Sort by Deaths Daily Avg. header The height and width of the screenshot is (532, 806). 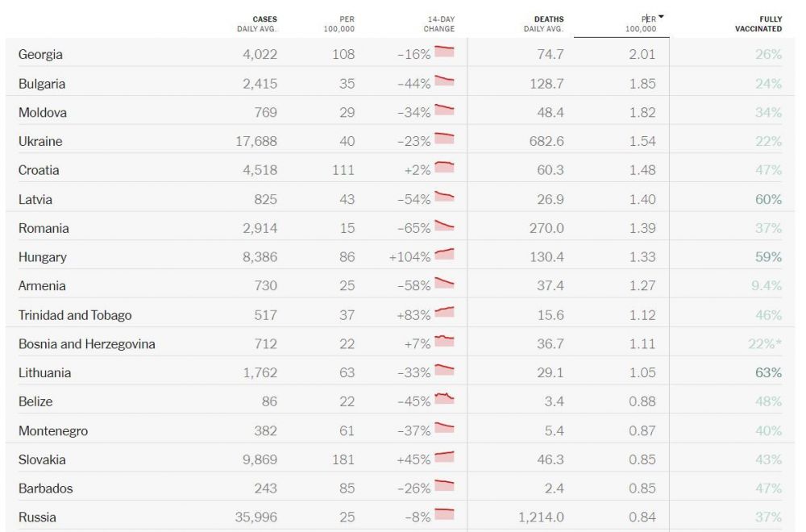(544, 23)
